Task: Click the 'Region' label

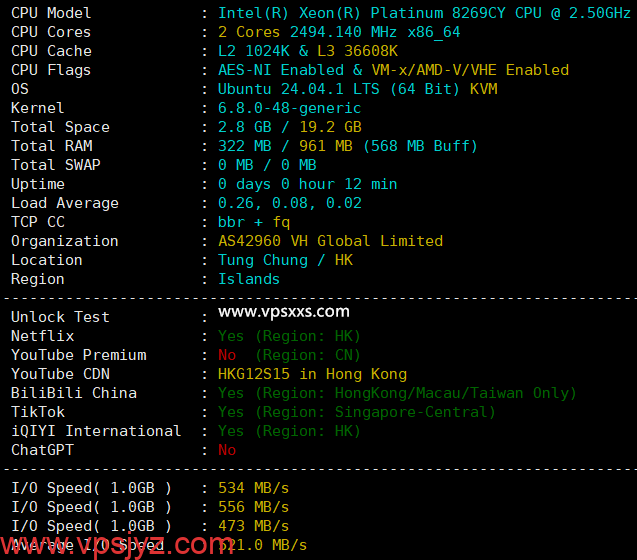Action: click(37, 279)
